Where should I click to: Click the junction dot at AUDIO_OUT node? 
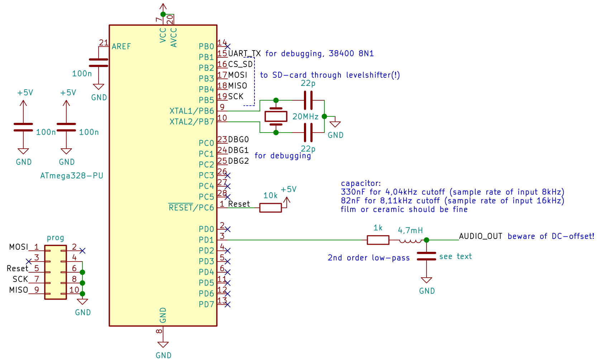click(x=426, y=240)
